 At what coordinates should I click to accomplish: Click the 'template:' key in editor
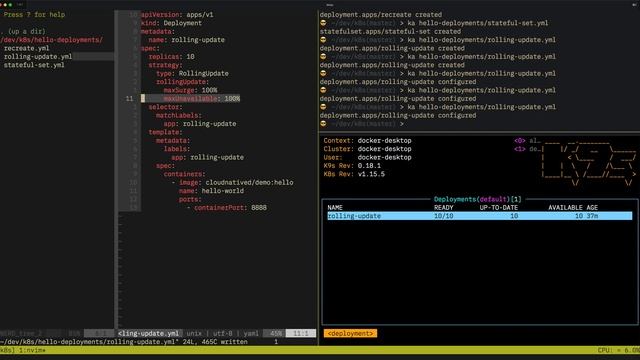point(166,132)
